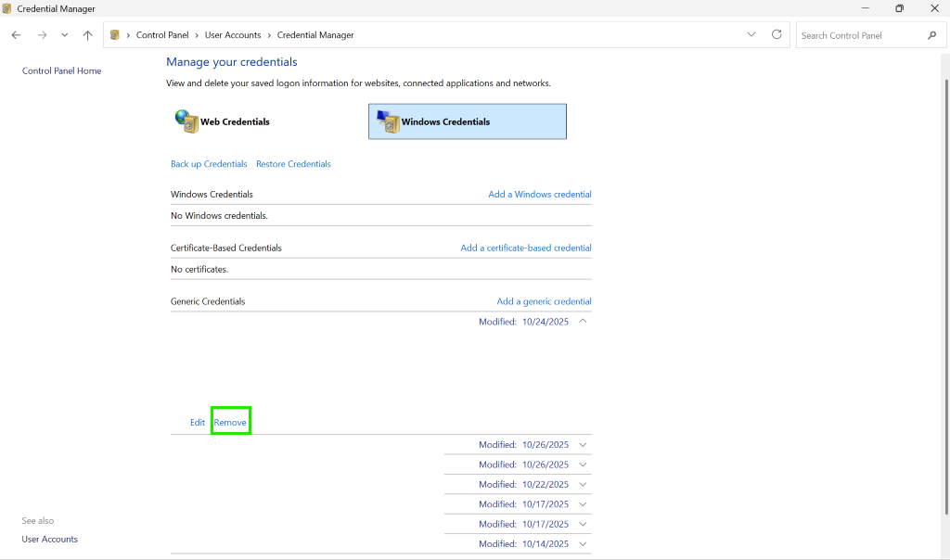This screenshot has width=950, height=560.
Task: Switch to Web Credentials
Action: click(222, 121)
